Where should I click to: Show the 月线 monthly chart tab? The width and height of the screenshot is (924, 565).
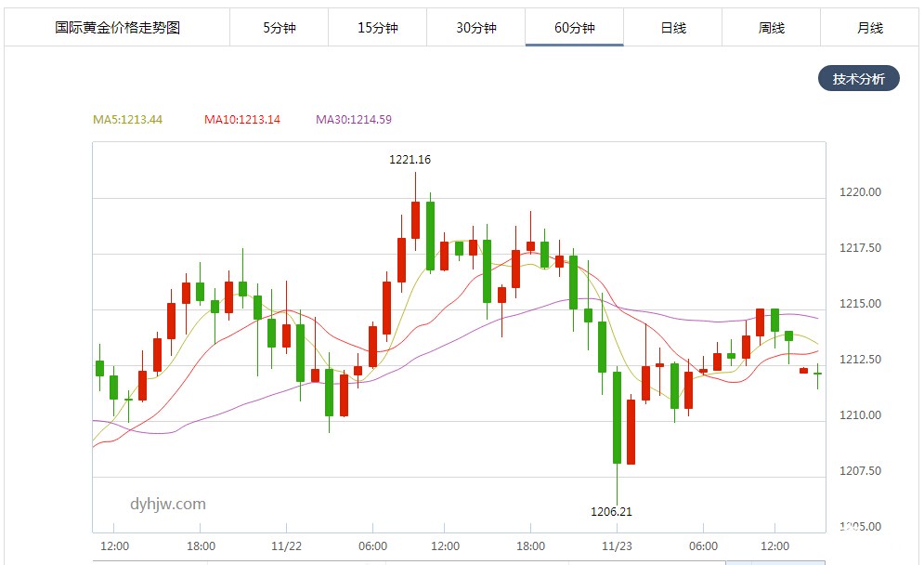click(x=870, y=28)
